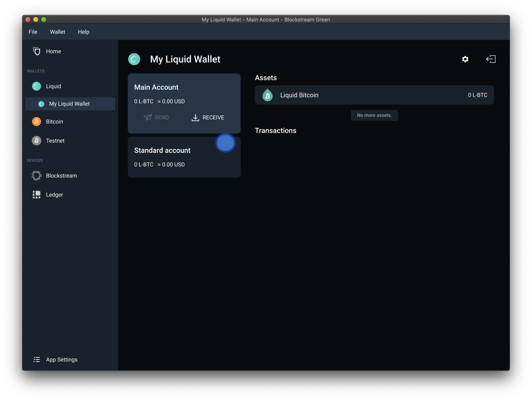Click the Blockstream device icon
The image size is (532, 400).
point(37,176)
